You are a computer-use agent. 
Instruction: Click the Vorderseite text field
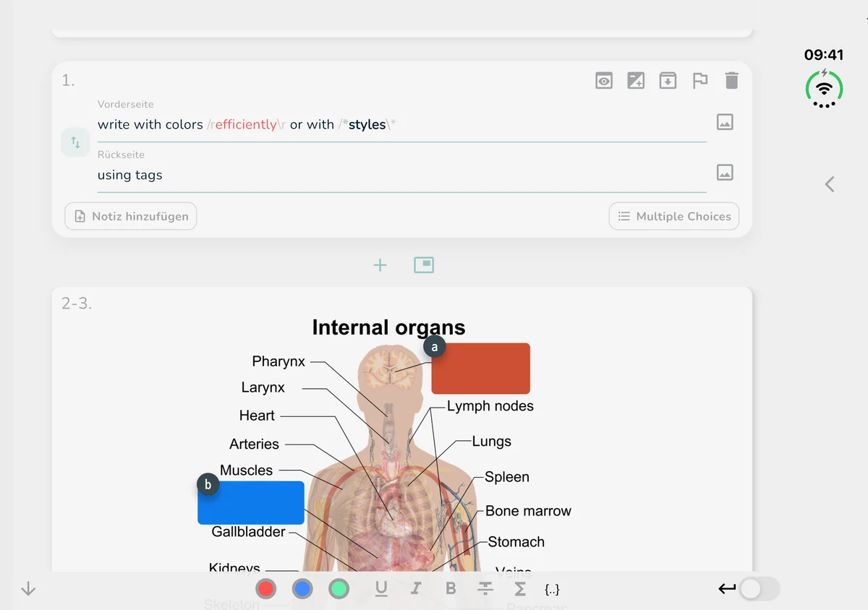401,124
